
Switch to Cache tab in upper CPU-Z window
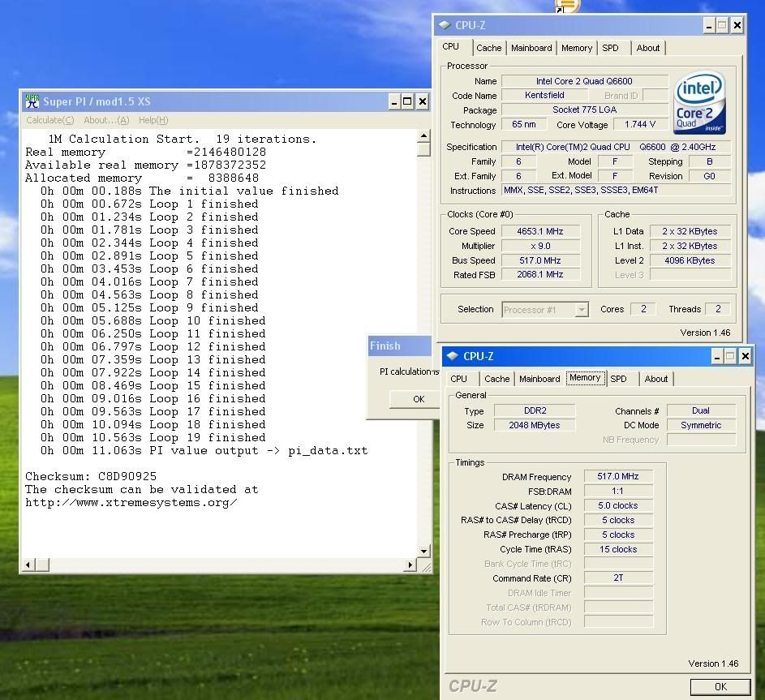(489, 48)
